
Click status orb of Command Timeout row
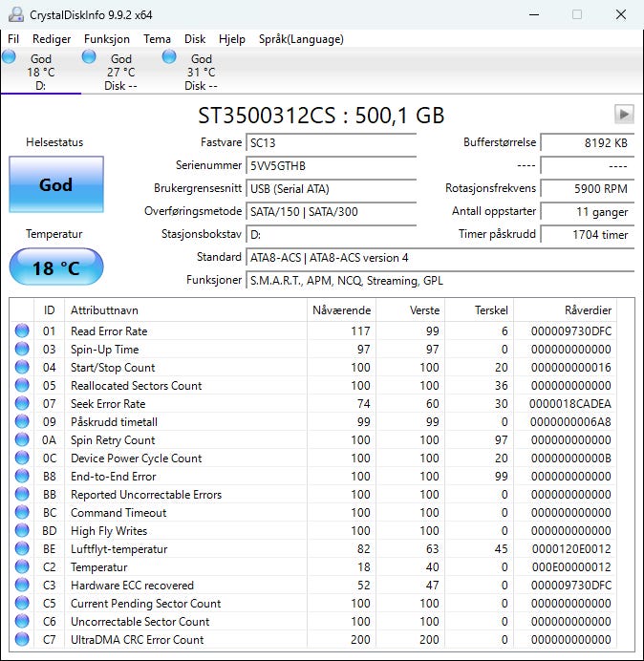[x=22, y=512]
